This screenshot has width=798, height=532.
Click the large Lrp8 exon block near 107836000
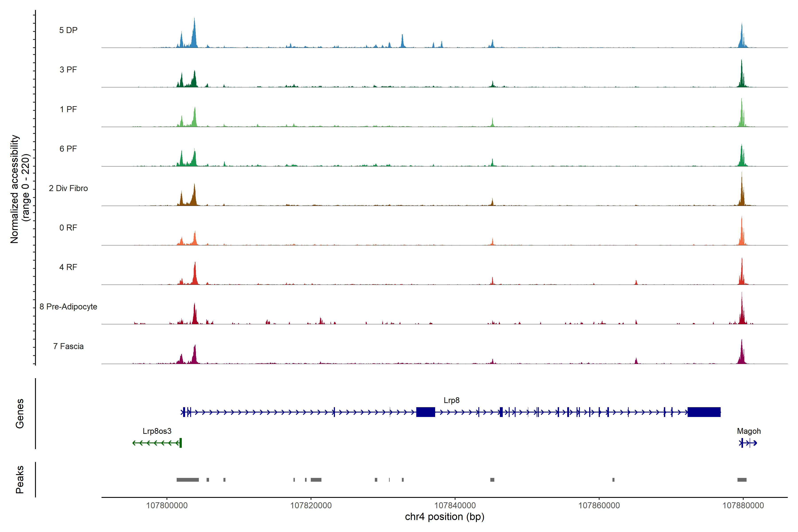(425, 412)
